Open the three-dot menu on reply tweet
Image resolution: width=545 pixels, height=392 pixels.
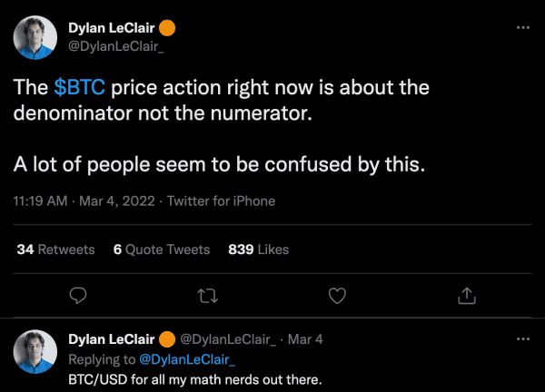[522, 339]
